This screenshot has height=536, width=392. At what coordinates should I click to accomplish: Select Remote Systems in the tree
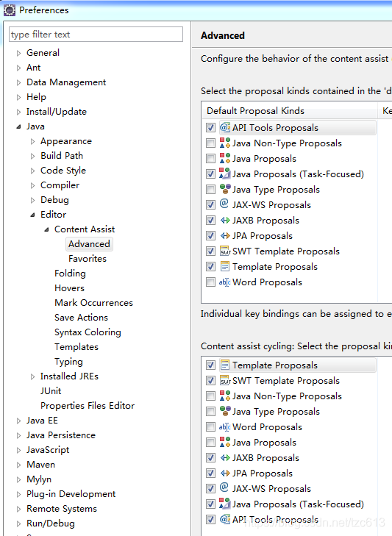click(62, 509)
